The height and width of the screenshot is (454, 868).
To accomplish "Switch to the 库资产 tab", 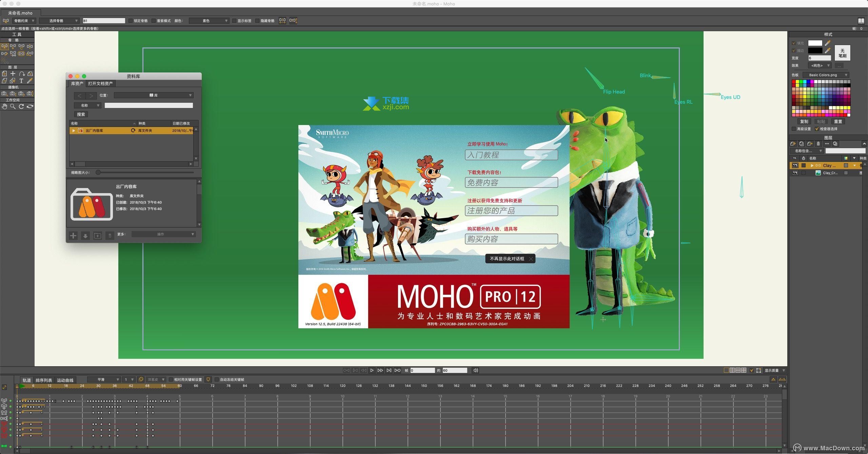I will (x=77, y=83).
